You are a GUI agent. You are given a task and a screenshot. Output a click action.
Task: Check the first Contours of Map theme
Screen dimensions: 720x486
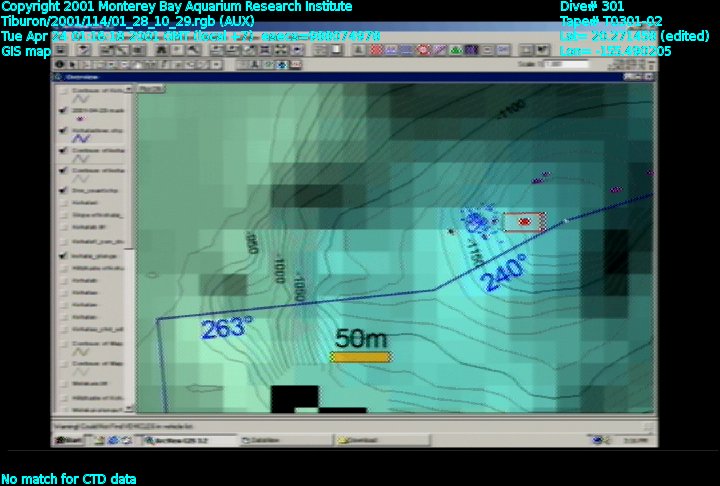[x=64, y=344]
